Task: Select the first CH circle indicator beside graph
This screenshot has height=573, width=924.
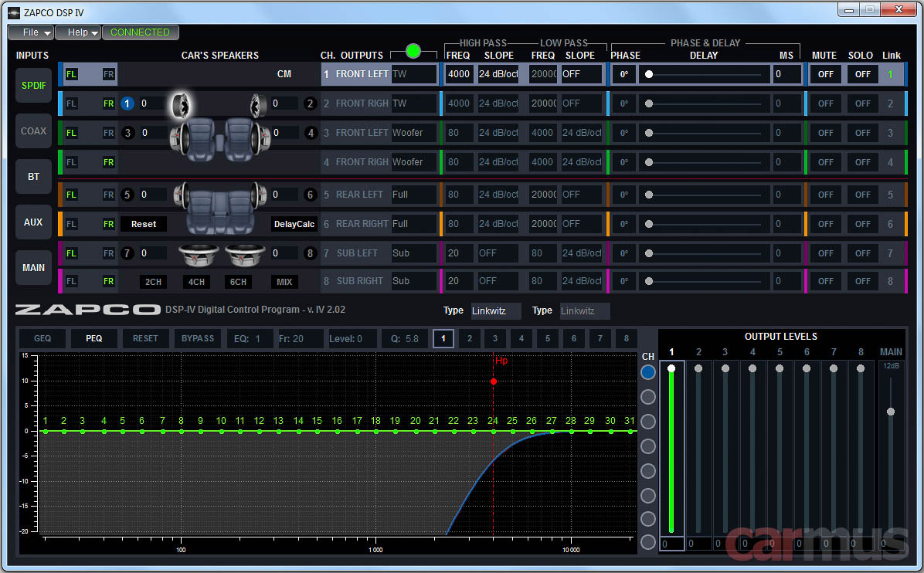Action: [648, 372]
